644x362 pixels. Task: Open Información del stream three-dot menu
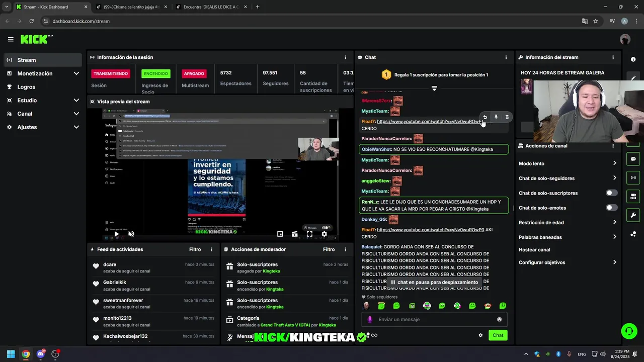[613, 57]
